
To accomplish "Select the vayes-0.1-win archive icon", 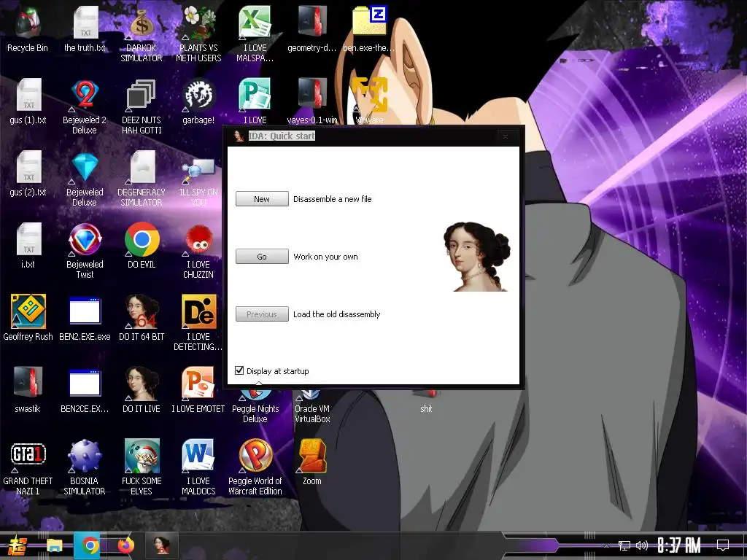I will click(x=312, y=94).
